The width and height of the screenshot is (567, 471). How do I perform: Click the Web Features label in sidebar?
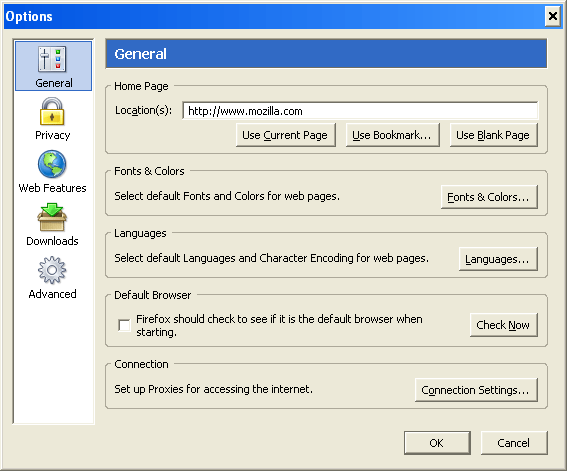click(52, 188)
